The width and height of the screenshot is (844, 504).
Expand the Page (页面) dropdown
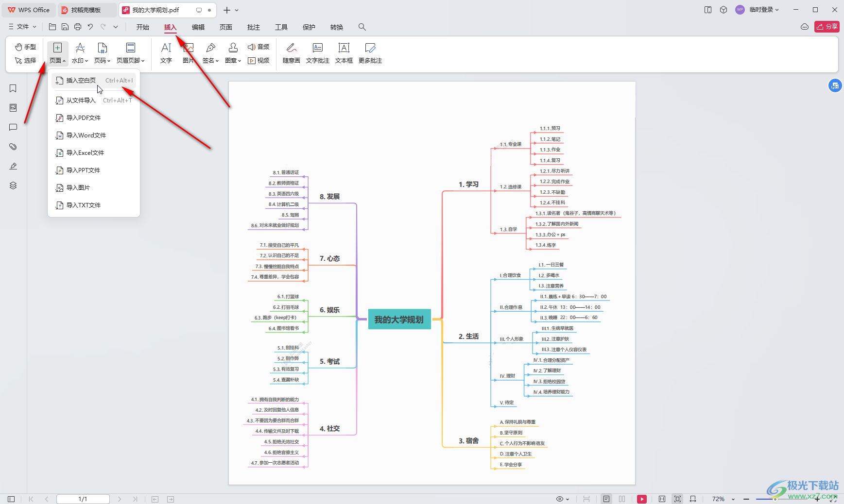coord(57,61)
